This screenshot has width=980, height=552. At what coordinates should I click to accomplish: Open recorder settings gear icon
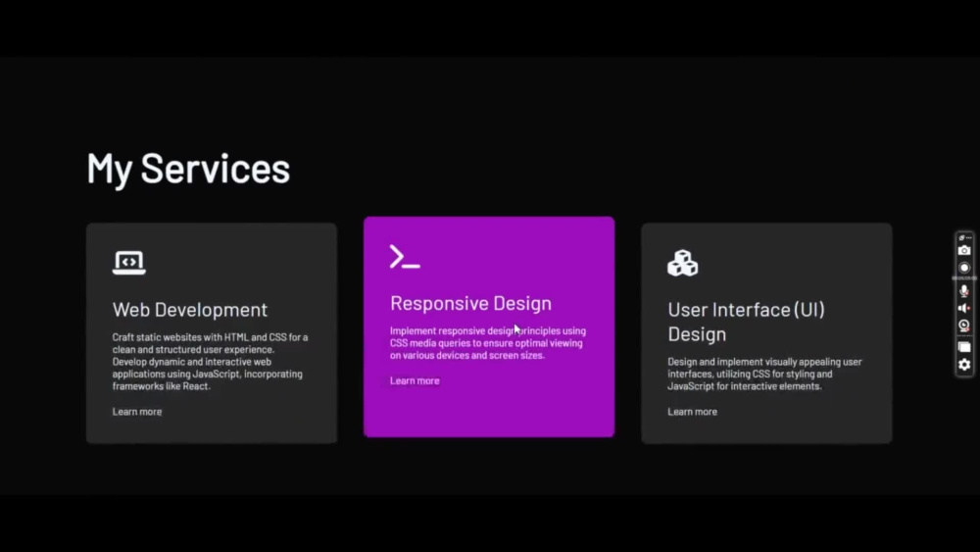[x=964, y=365]
